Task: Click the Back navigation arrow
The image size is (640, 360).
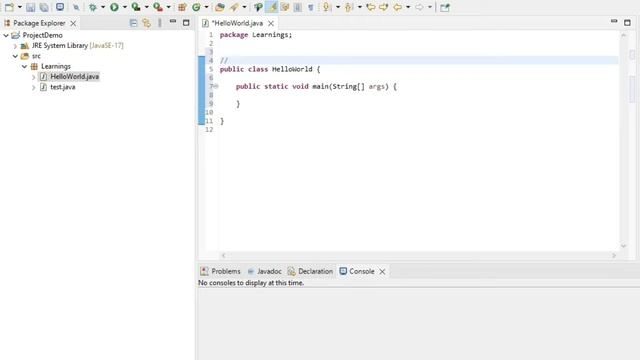Action: pos(397,7)
